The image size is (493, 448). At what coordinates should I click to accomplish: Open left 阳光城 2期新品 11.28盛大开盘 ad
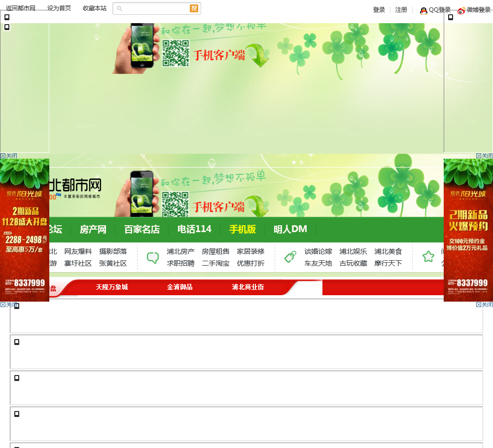[25, 230]
